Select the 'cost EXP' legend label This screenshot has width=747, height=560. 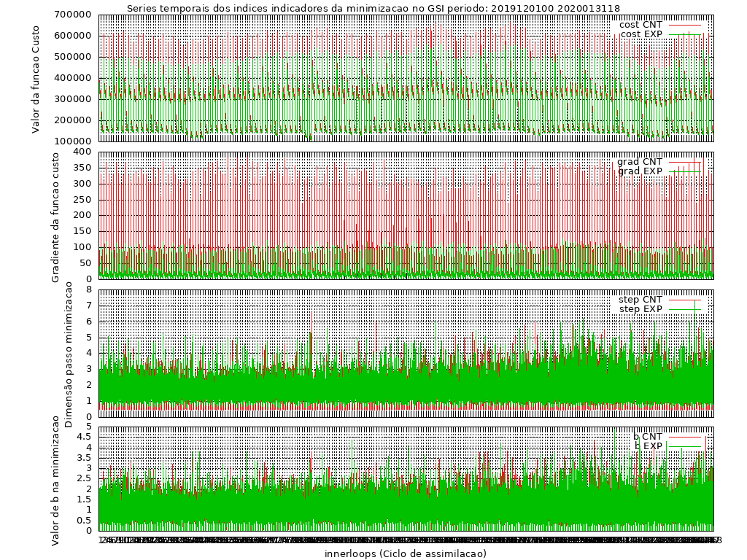tap(640, 35)
